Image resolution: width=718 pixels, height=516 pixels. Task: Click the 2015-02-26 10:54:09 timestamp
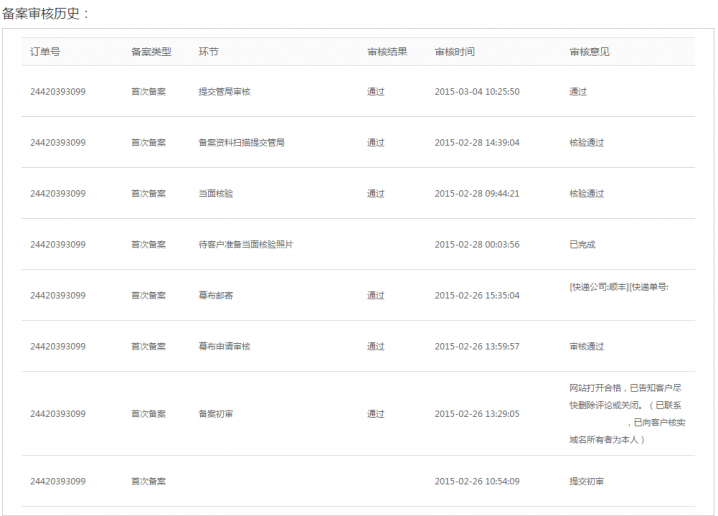pos(477,482)
